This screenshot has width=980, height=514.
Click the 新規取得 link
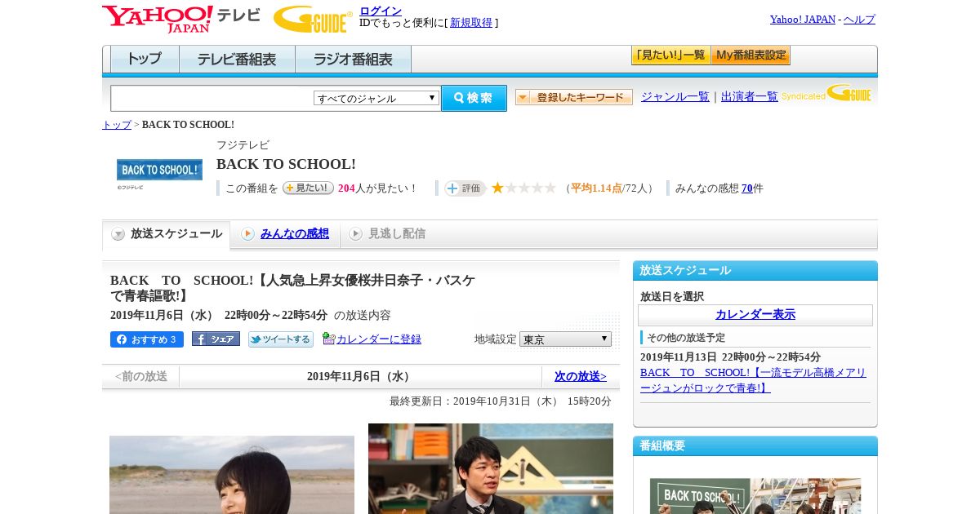[471, 23]
